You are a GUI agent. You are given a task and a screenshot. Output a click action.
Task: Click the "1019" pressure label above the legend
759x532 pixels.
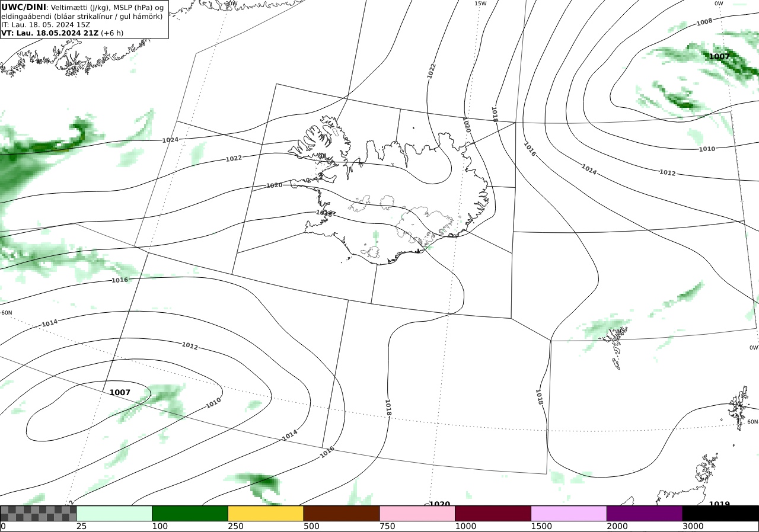point(719,504)
